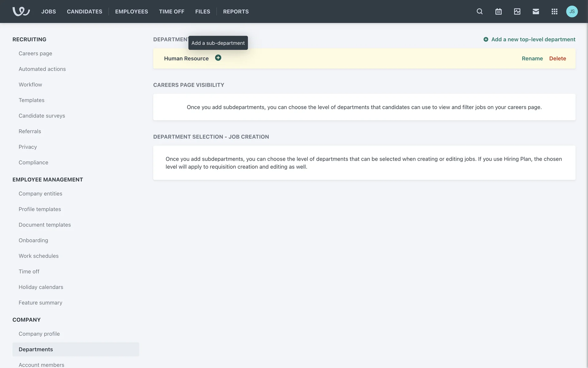Open the Jobs menu
588x368 pixels.
pos(48,11)
